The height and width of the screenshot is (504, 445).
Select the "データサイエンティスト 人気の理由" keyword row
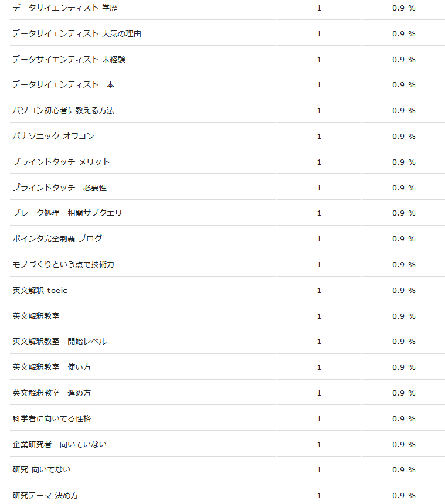(77, 34)
